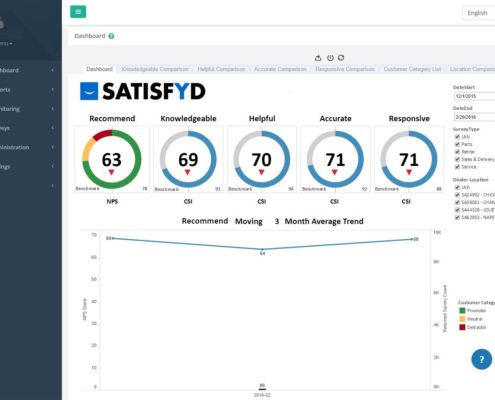Click the red Detractor legend swatch

(462, 327)
